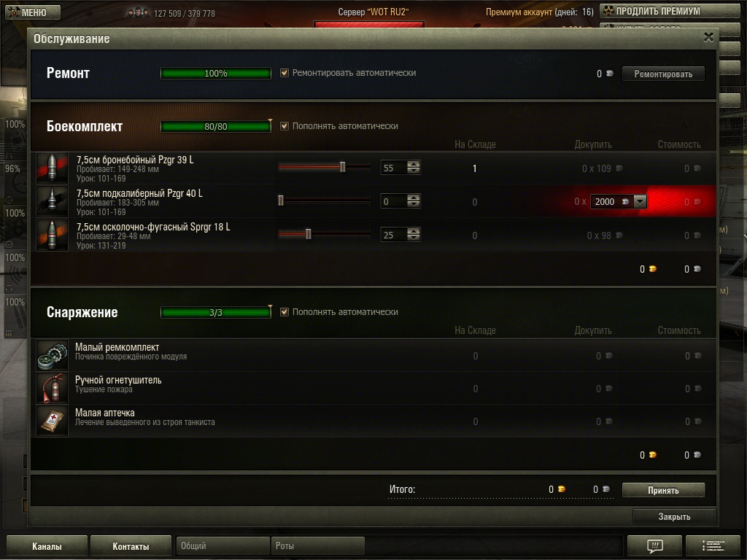
Task: Click the 'Ремонтировать' button
Action: pyautogui.click(x=663, y=74)
